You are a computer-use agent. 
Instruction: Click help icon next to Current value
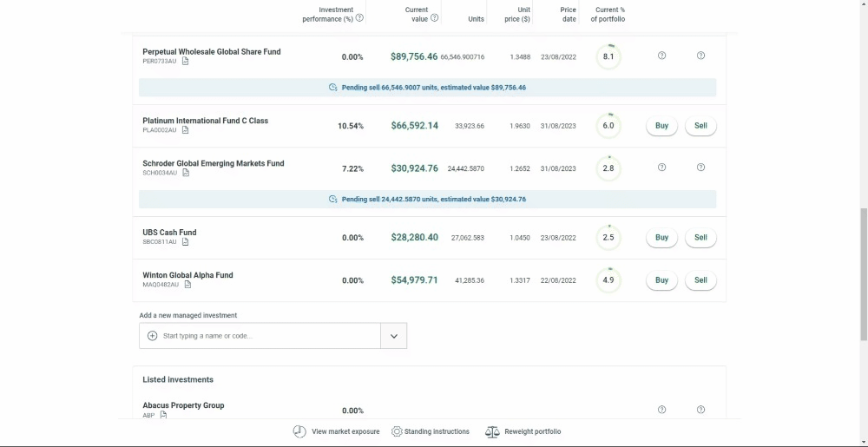[435, 17]
